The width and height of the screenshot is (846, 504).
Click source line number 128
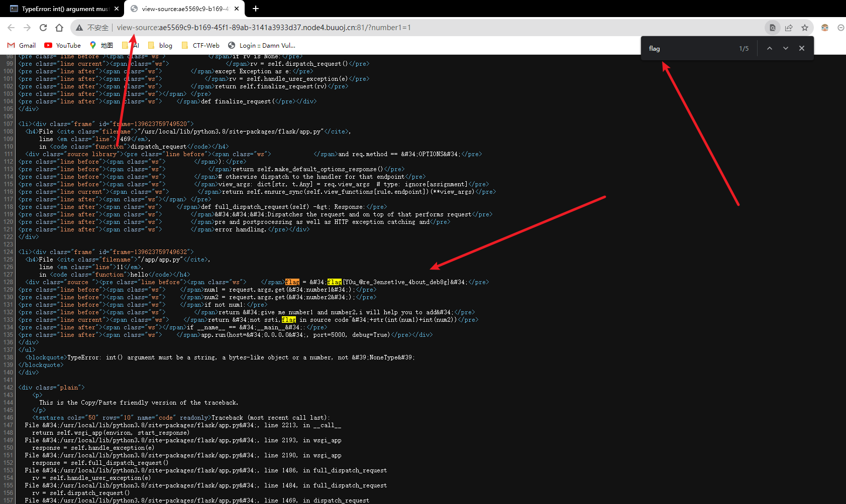9,282
